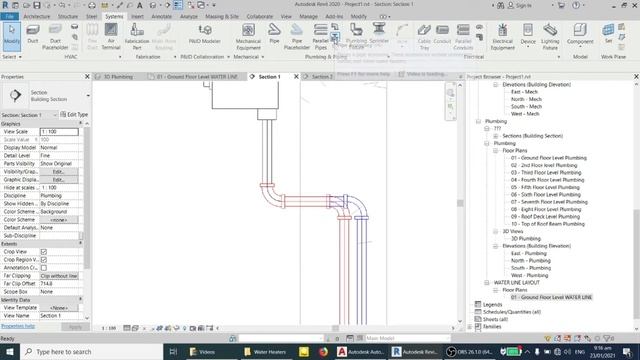Click the drawing area vertical scrollbar
640x360 pixels.
[x=460, y=203]
